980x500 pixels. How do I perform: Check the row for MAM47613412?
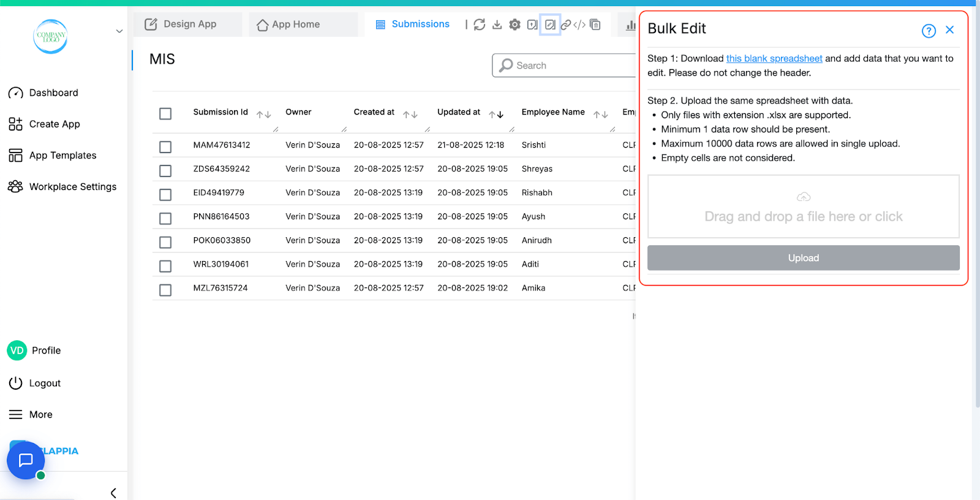pos(165,147)
